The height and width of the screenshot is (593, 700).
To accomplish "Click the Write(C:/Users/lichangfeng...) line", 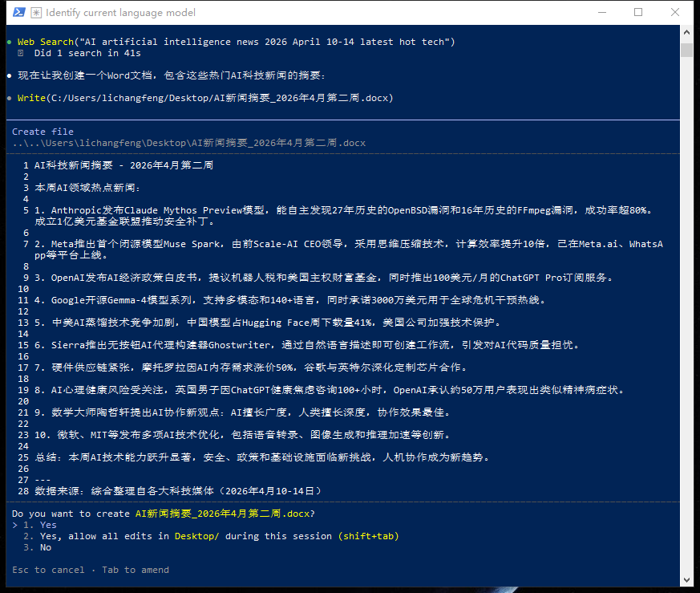I will coord(205,97).
